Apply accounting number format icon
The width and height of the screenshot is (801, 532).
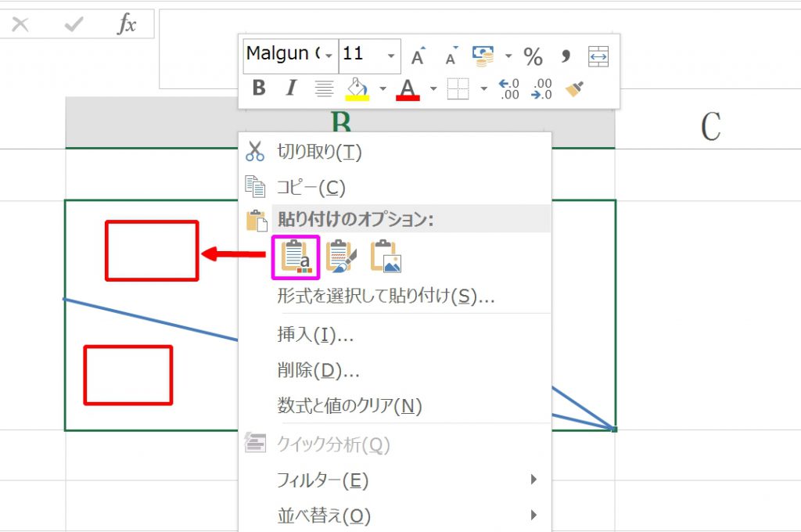point(483,56)
